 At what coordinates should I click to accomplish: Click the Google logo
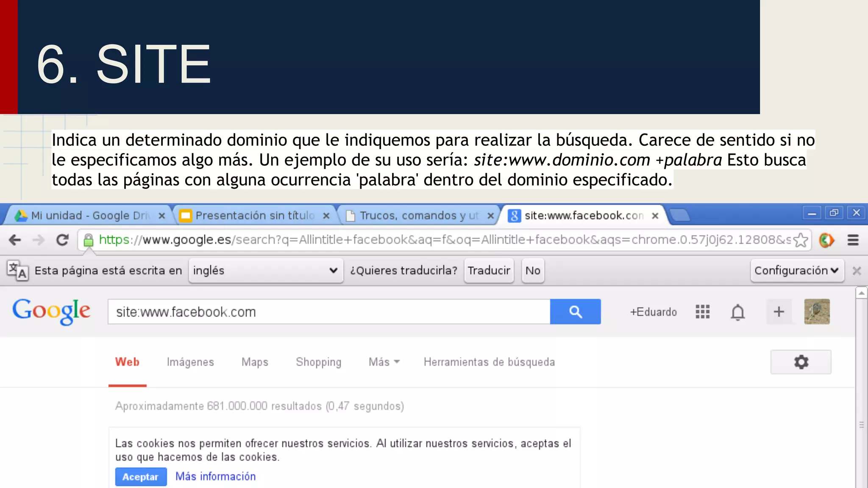click(x=51, y=312)
